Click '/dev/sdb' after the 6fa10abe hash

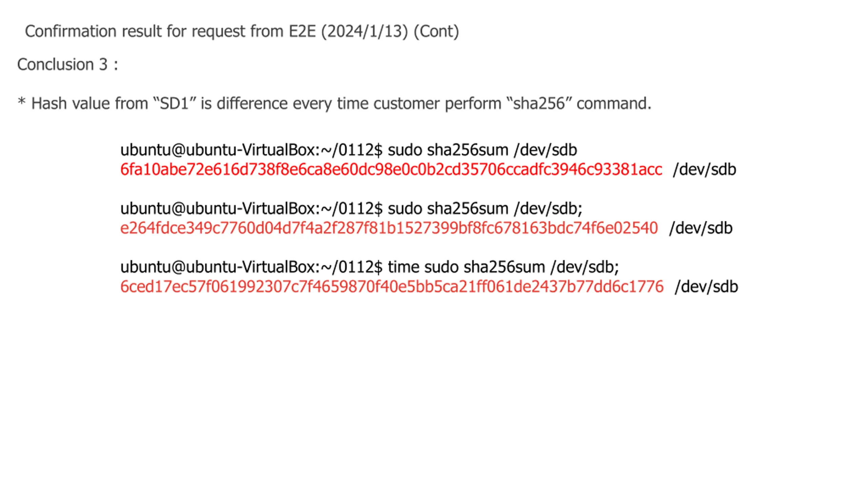[x=705, y=169]
